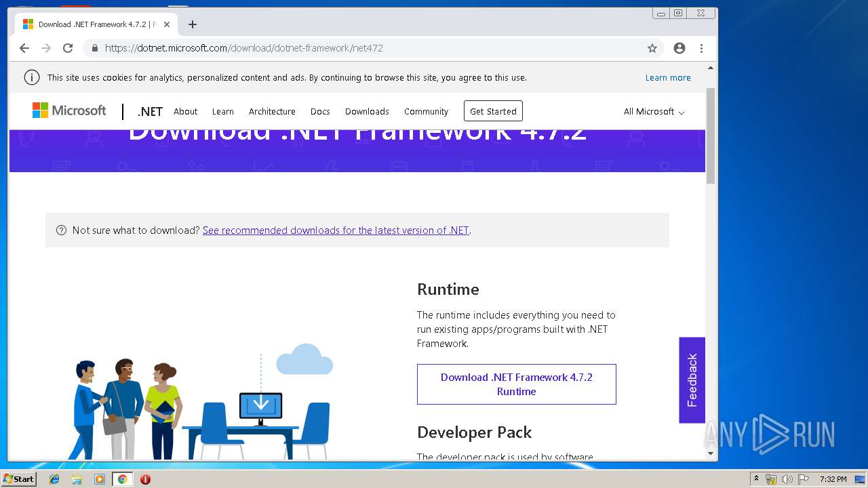Reload the page with the refresh icon

(68, 48)
